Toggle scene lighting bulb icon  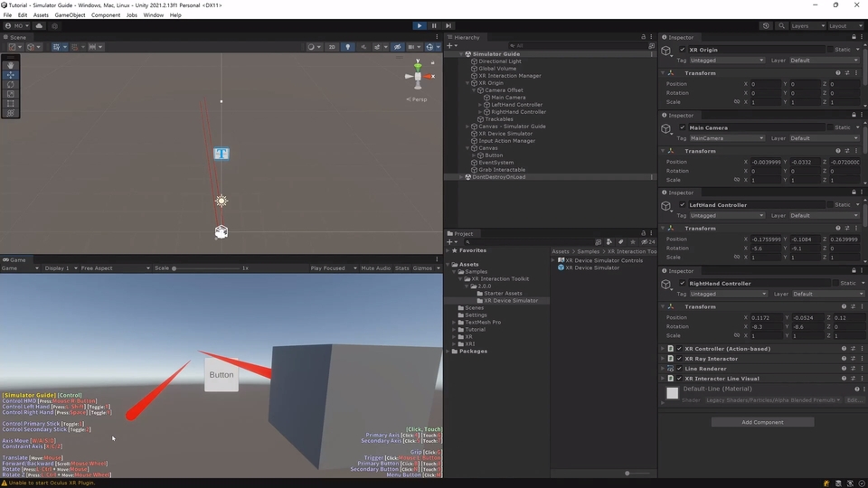point(347,47)
